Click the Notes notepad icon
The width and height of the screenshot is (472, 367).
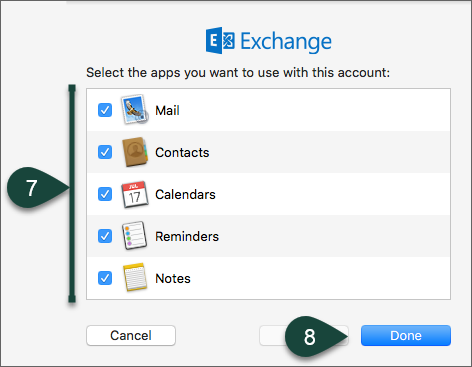[135, 277]
